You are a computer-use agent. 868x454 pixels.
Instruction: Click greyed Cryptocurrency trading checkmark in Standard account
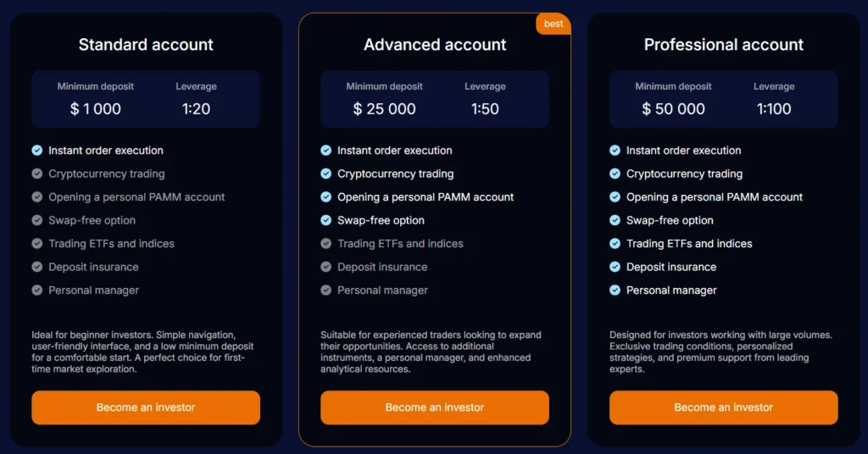click(37, 174)
